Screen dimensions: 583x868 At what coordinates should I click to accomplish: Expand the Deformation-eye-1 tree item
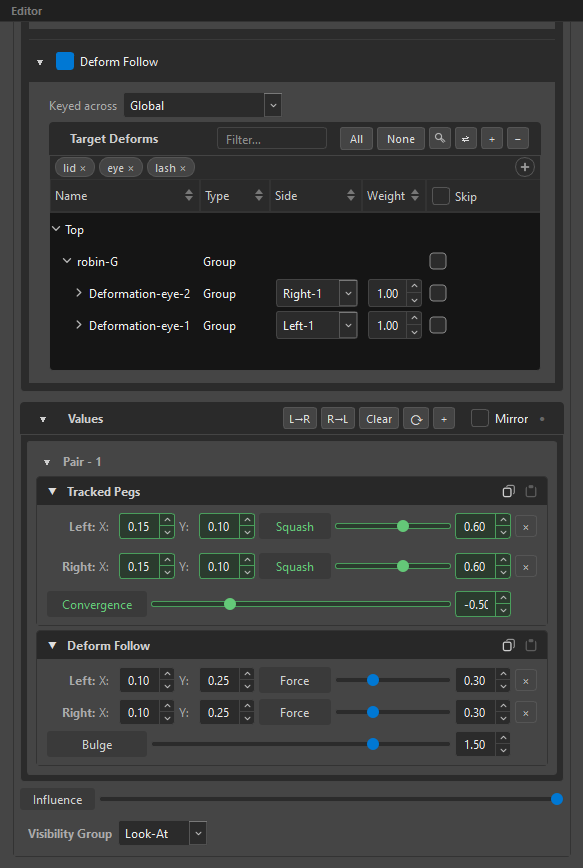[79, 326]
